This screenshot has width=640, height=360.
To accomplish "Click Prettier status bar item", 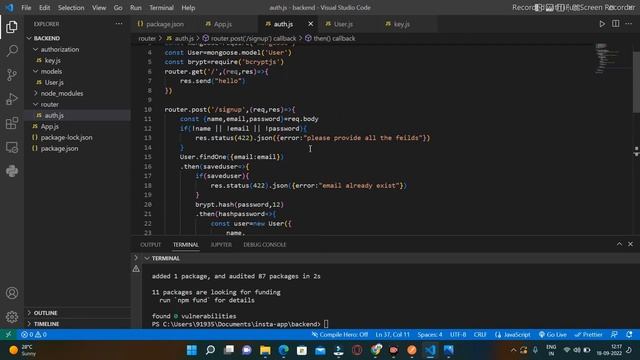I will click(x=588, y=334).
